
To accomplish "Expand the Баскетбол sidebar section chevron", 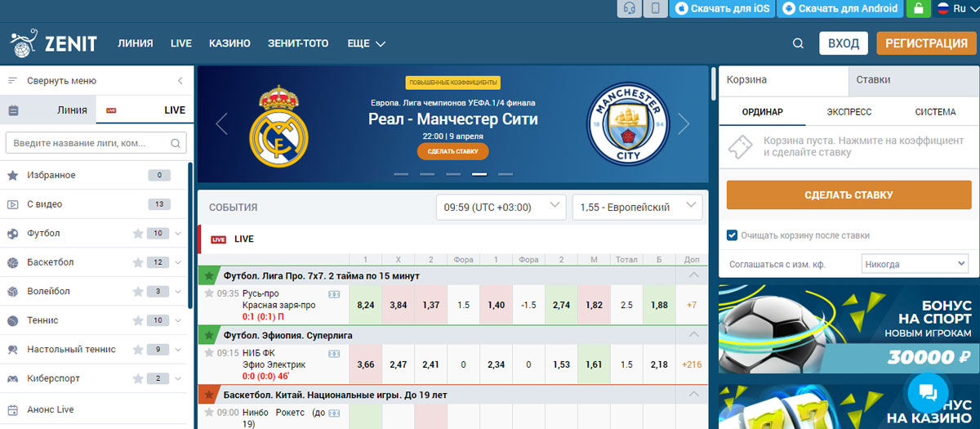I will click(178, 262).
